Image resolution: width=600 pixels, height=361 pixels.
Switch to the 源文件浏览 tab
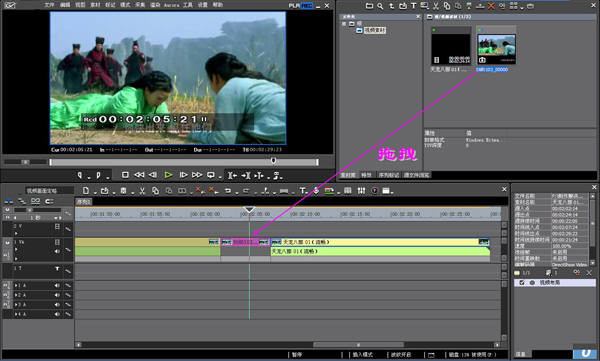click(416, 175)
